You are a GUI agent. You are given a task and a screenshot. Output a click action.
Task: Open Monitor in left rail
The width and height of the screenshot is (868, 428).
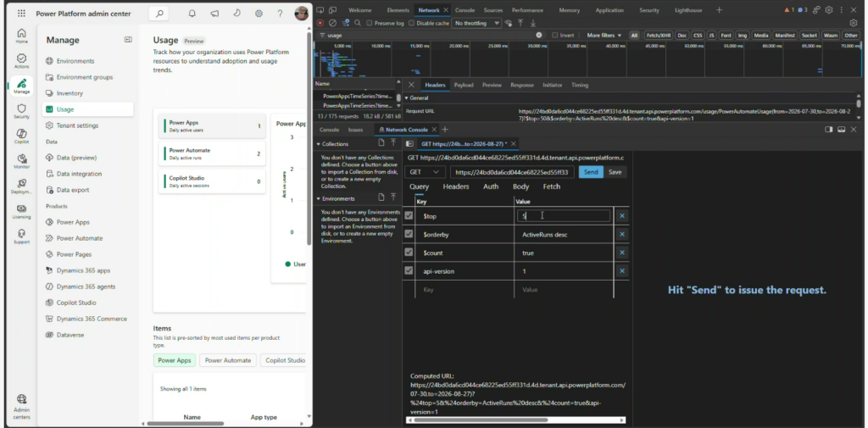pyautogui.click(x=21, y=161)
